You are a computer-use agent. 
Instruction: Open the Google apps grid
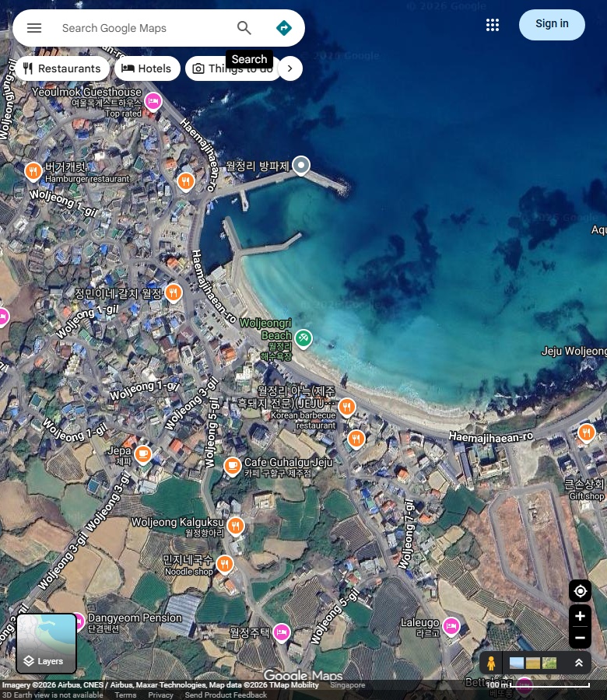click(492, 25)
